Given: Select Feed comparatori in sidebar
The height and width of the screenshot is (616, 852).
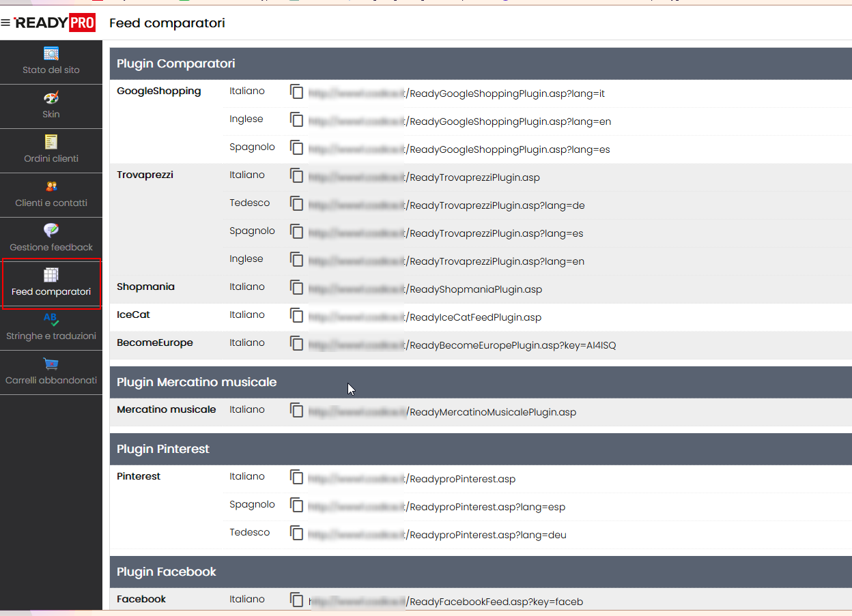Looking at the screenshot, I should point(51,284).
